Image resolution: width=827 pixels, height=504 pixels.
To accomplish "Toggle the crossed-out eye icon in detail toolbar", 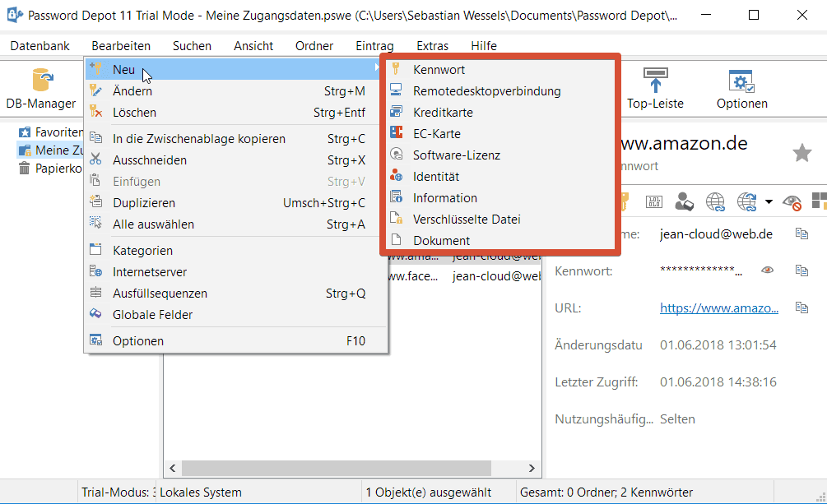I will 792,202.
